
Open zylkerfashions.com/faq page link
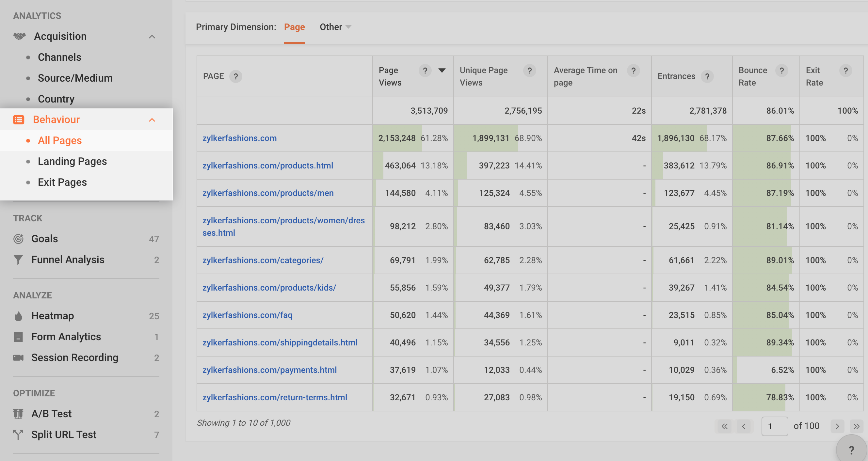click(x=247, y=315)
